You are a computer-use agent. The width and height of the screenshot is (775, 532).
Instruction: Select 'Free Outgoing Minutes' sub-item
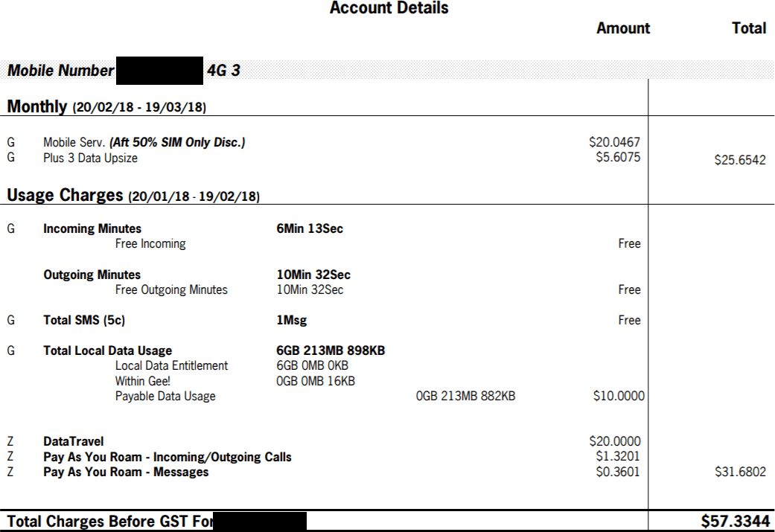point(171,290)
